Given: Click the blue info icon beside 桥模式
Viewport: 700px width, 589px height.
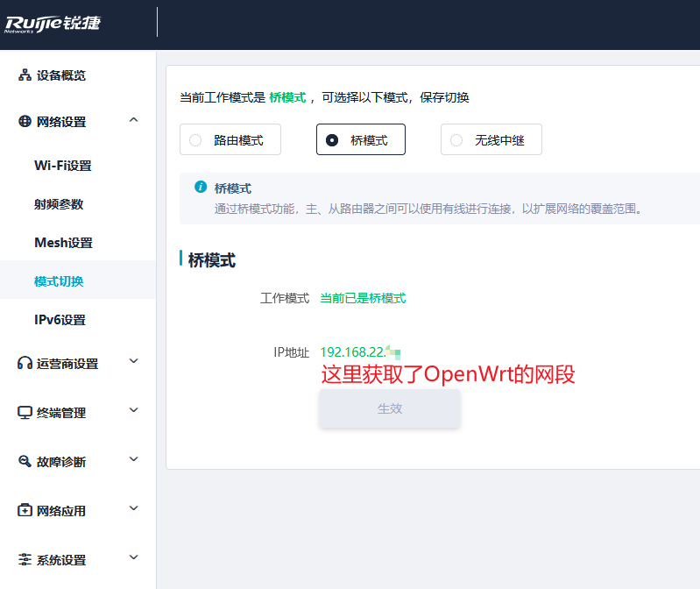Looking at the screenshot, I should click(x=201, y=187).
